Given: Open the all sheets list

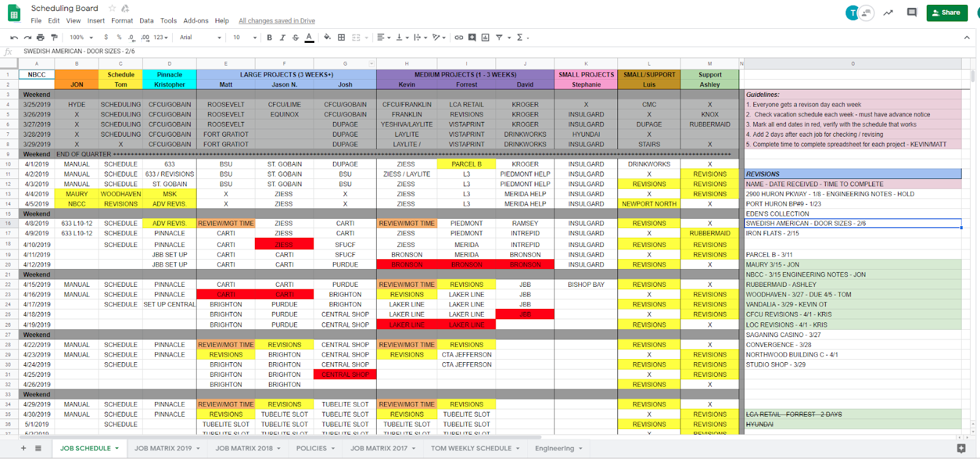Looking at the screenshot, I should (x=38, y=449).
